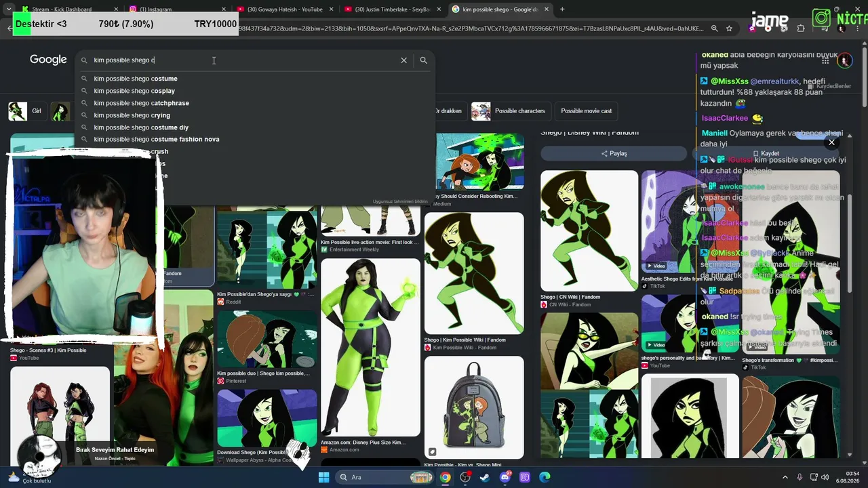Open the Pinterest Kim possible duo image
Screen dimensions: 868x488
(267, 339)
